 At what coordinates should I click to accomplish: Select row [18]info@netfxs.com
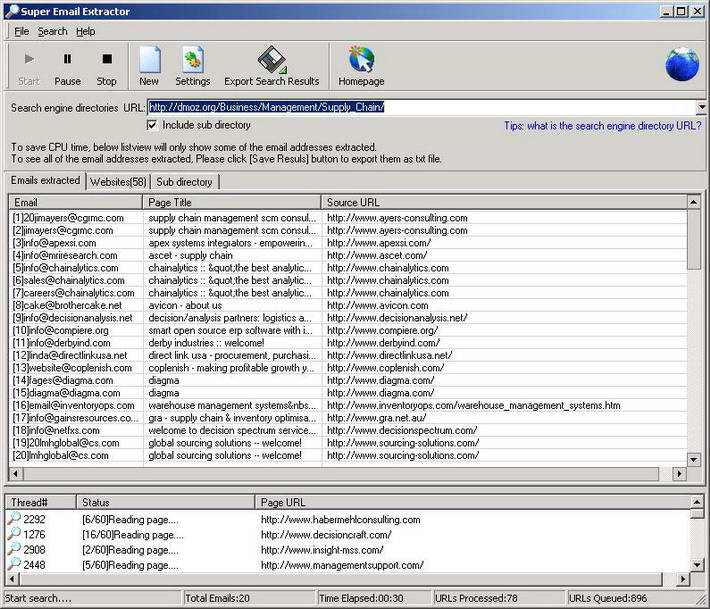pyautogui.click(x=348, y=430)
